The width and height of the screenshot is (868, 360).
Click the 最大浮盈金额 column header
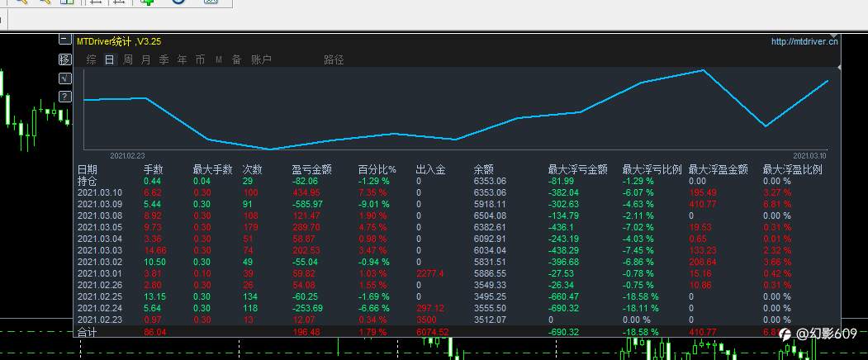(718, 169)
